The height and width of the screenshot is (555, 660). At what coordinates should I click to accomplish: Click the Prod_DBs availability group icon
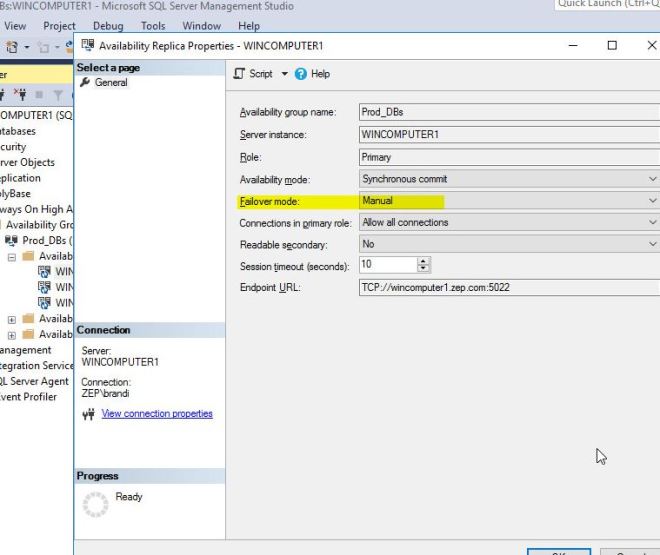coord(12,241)
